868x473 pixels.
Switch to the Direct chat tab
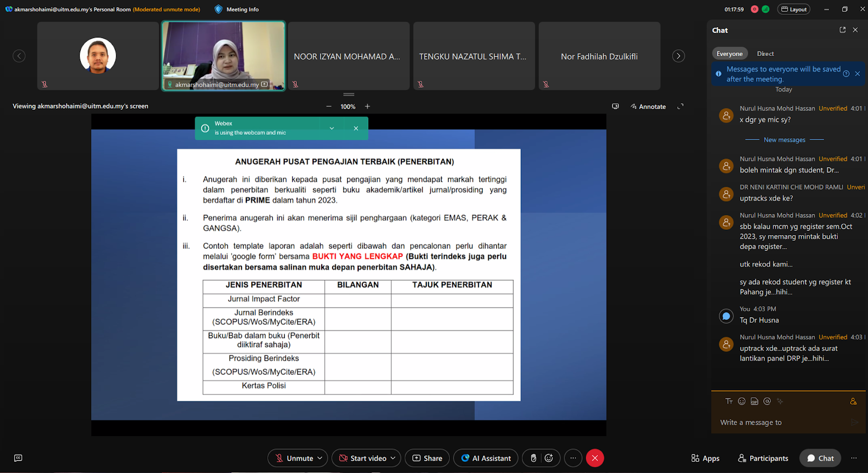click(x=765, y=53)
